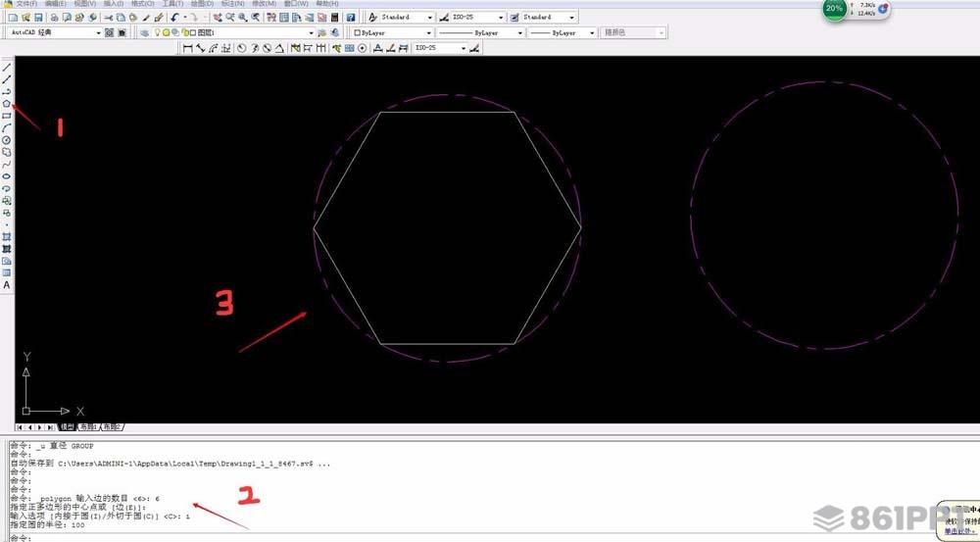Click the Plot print icon

54,18
